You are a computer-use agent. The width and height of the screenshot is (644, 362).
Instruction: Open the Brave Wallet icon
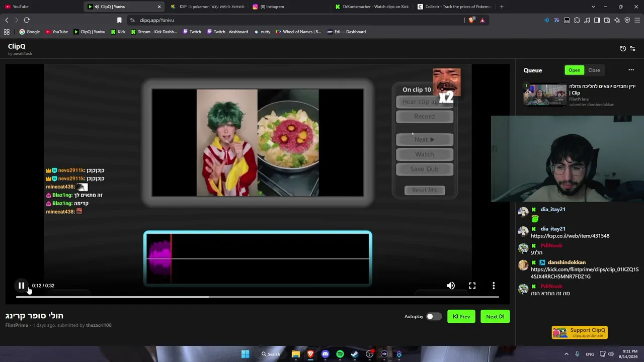coord(607,20)
